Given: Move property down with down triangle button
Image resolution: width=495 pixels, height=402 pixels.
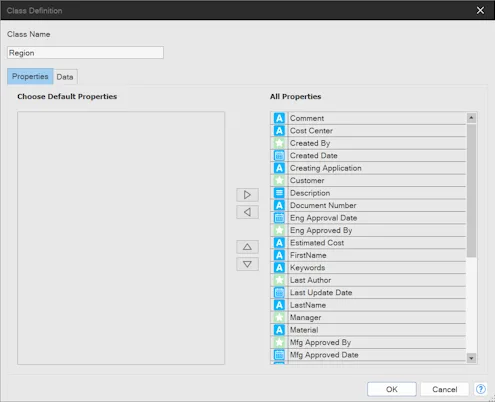Looking at the screenshot, I should [x=247, y=264].
